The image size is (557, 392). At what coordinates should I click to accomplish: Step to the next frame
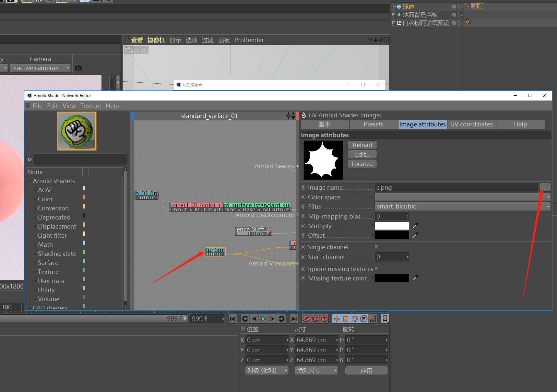pos(272,319)
